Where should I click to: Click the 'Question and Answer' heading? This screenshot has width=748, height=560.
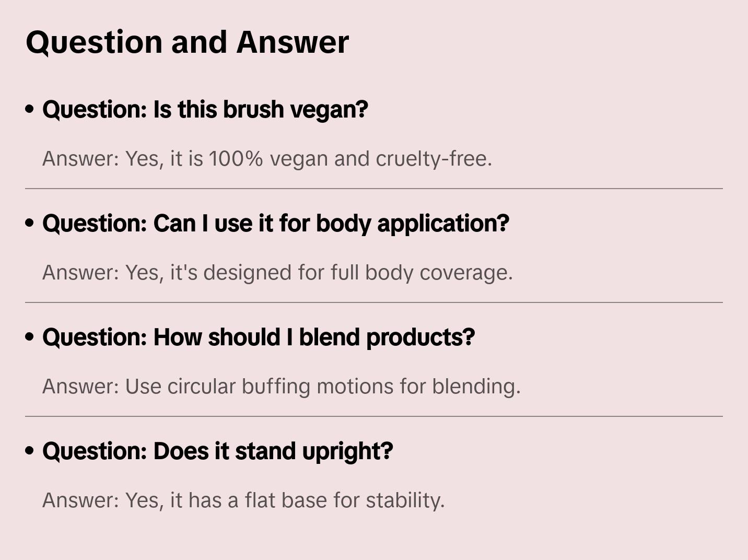coord(187,42)
